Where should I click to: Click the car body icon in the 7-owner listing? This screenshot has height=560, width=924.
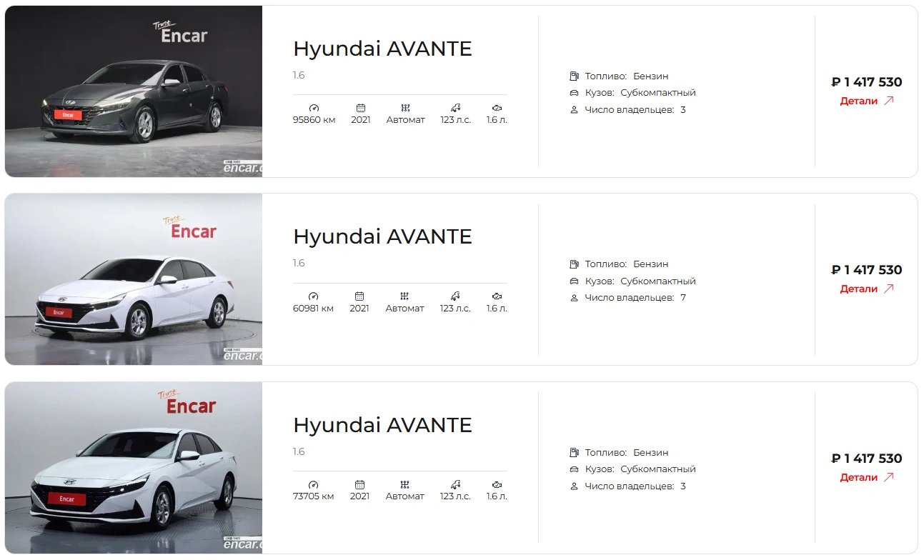click(x=574, y=281)
